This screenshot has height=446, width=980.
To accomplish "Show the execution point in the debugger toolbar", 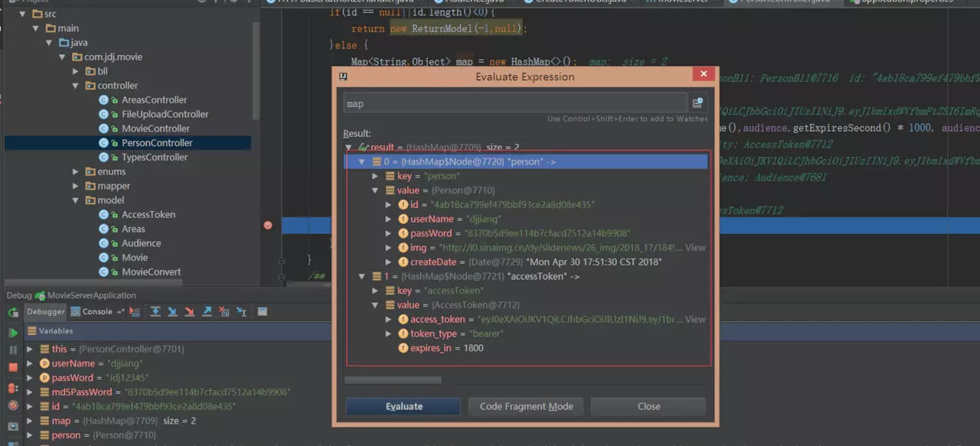I will [x=136, y=311].
